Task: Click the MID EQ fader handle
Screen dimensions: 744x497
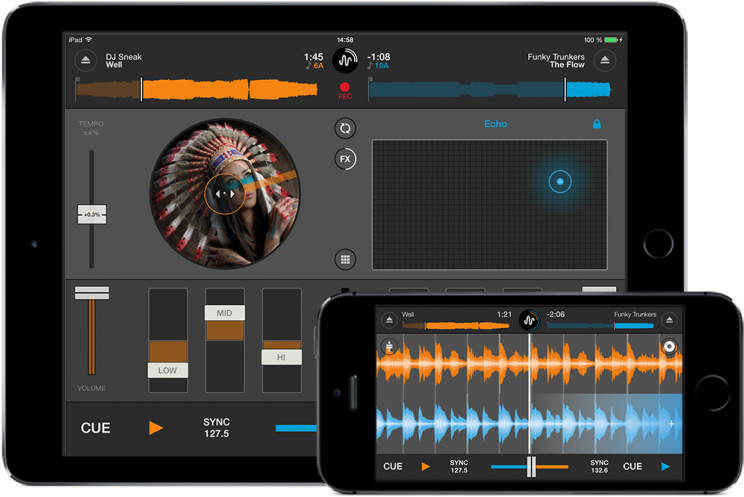Action: pos(224,313)
